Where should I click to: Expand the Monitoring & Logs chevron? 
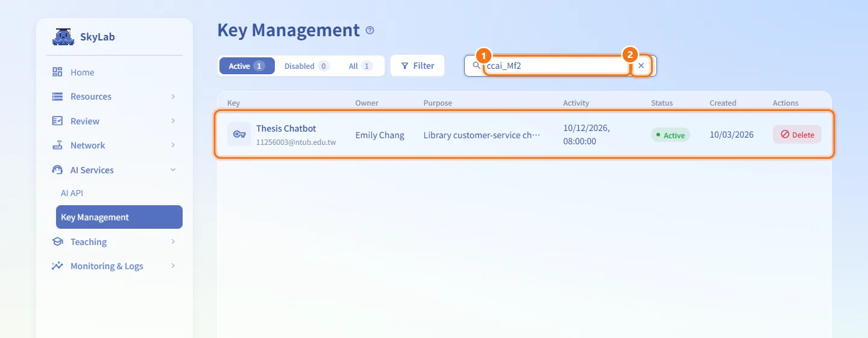tap(173, 266)
